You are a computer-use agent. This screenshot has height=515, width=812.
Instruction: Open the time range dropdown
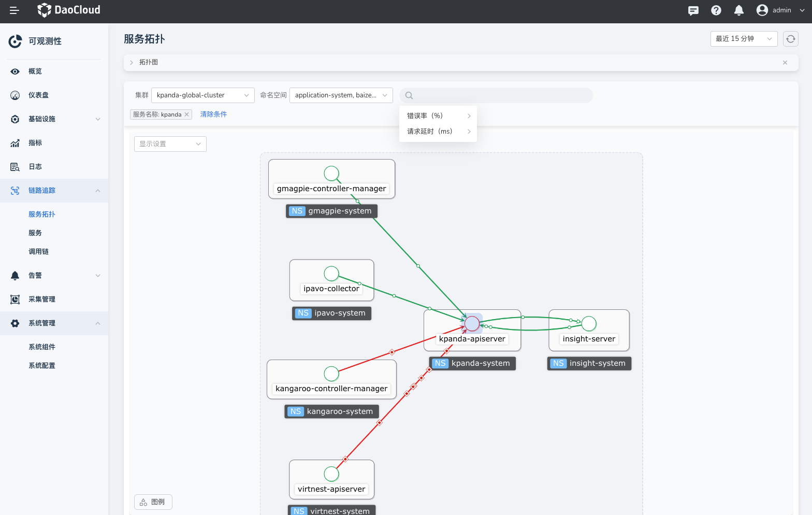[x=743, y=39]
